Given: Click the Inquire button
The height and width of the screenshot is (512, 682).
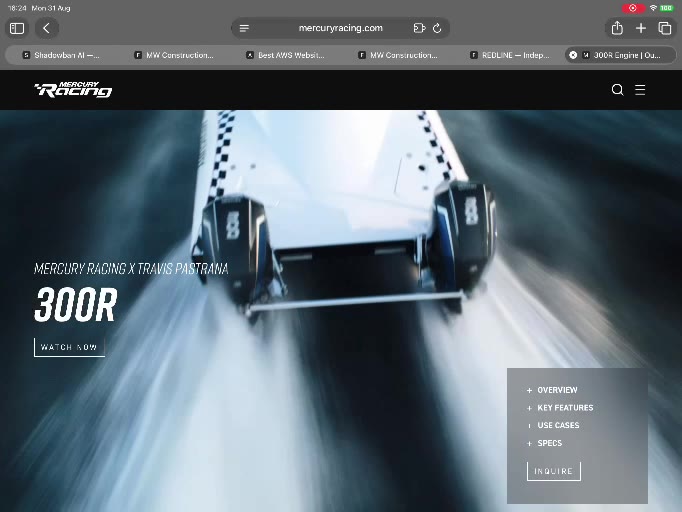Looking at the screenshot, I should pyautogui.click(x=554, y=471).
